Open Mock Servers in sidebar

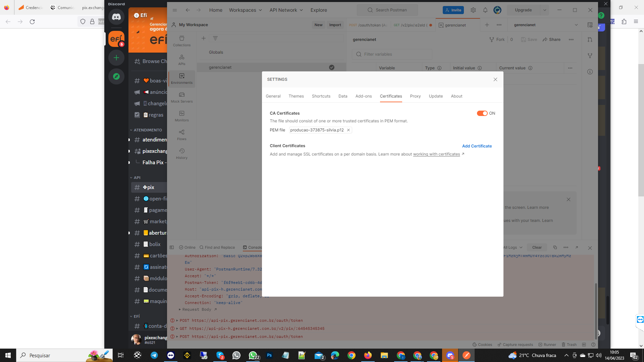pyautogui.click(x=182, y=97)
